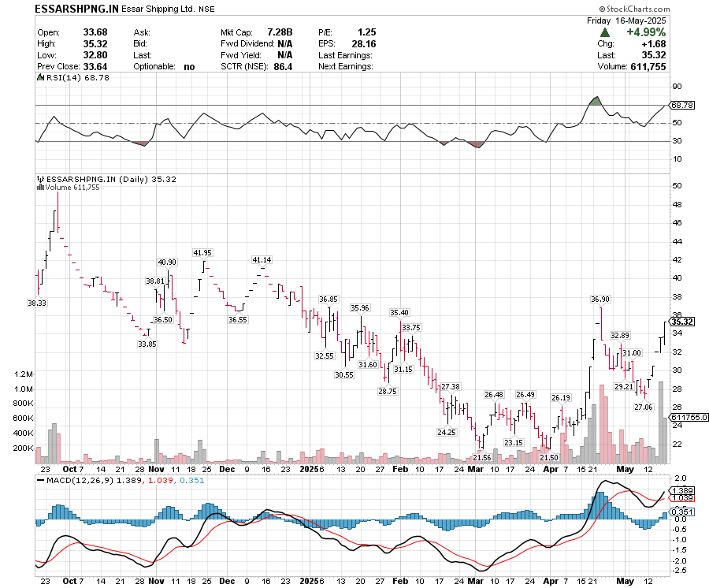Click the RSI(14) legend line icon
The height and width of the screenshot is (588, 709).
tap(40, 78)
